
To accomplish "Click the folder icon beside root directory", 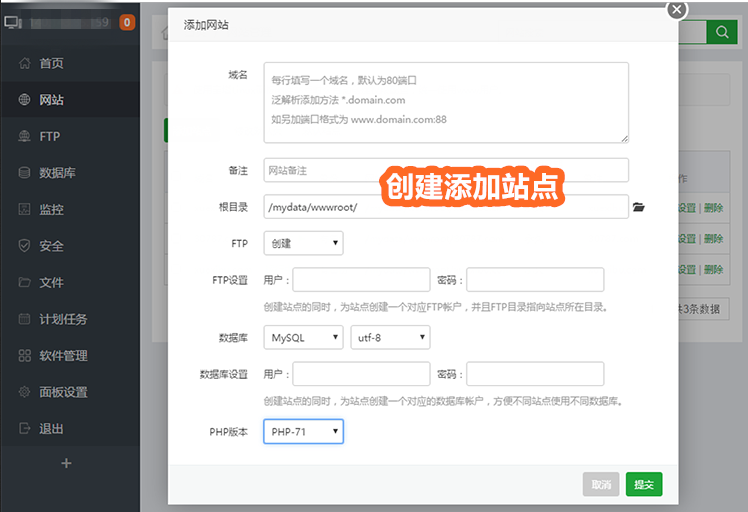I will tap(639, 207).
